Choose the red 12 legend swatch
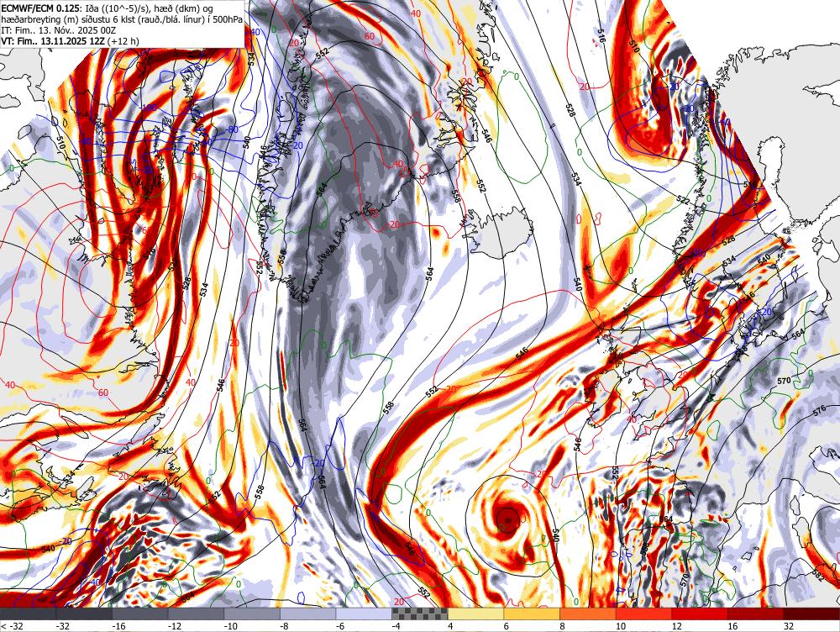Screen dimensions: 840x632 pos(700,614)
